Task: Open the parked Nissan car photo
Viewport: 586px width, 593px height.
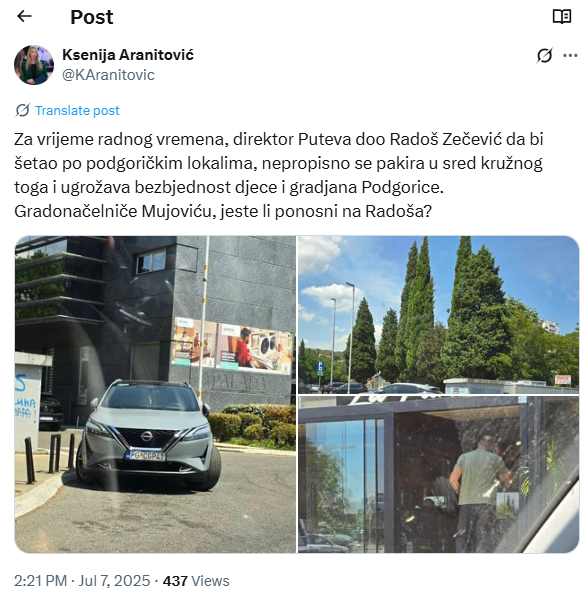Action: [x=155, y=394]
